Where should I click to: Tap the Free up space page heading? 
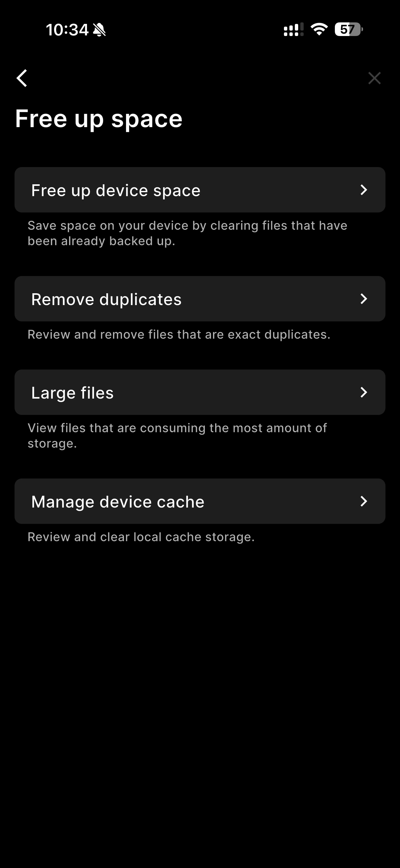click(x=99, y=119)
